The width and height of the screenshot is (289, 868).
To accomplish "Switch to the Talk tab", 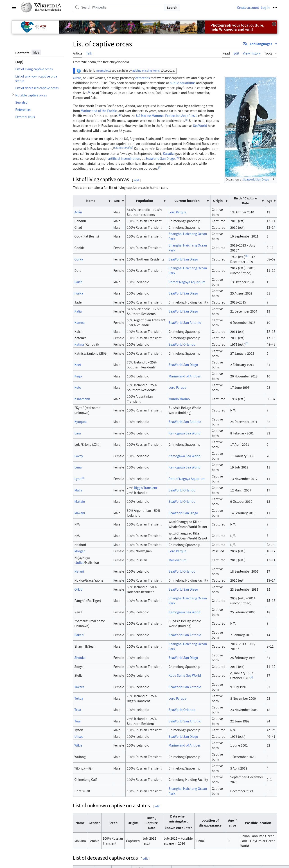I will pyautogui.click(x=89, y=53).
